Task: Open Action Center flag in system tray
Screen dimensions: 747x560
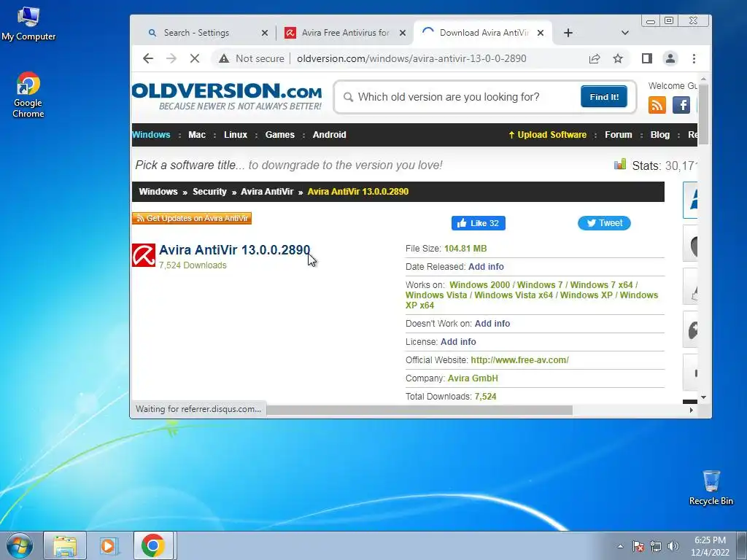Action: pos(638,546)
